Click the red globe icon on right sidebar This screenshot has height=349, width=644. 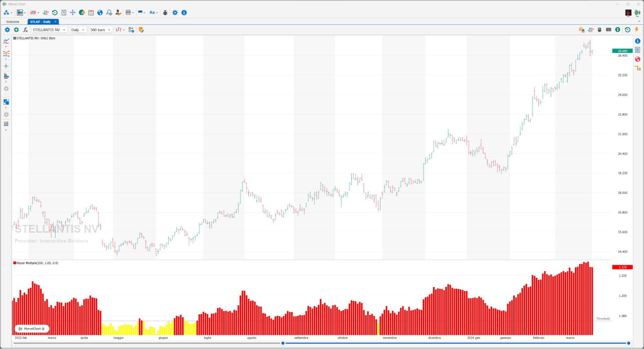tap(638, 59)
